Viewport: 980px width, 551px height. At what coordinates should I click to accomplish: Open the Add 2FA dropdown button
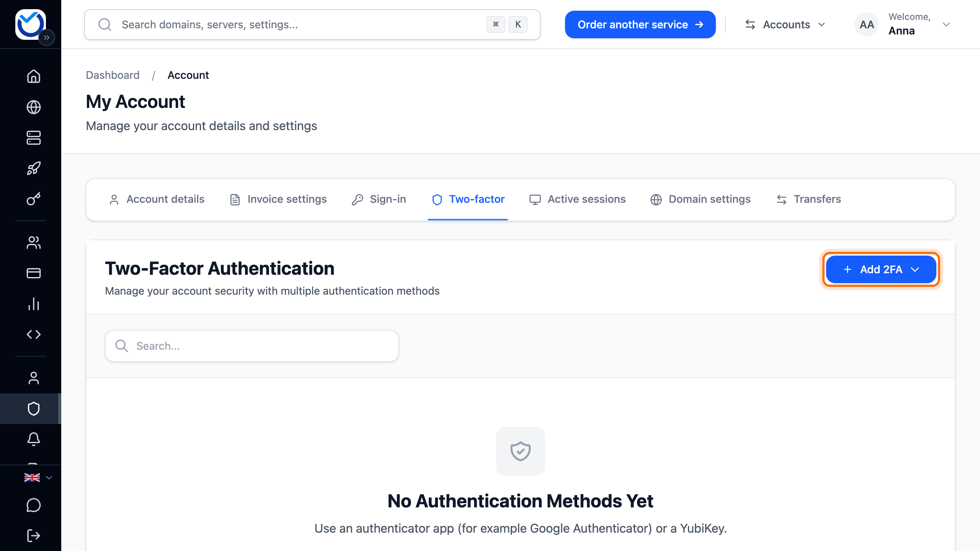[881, 269]
